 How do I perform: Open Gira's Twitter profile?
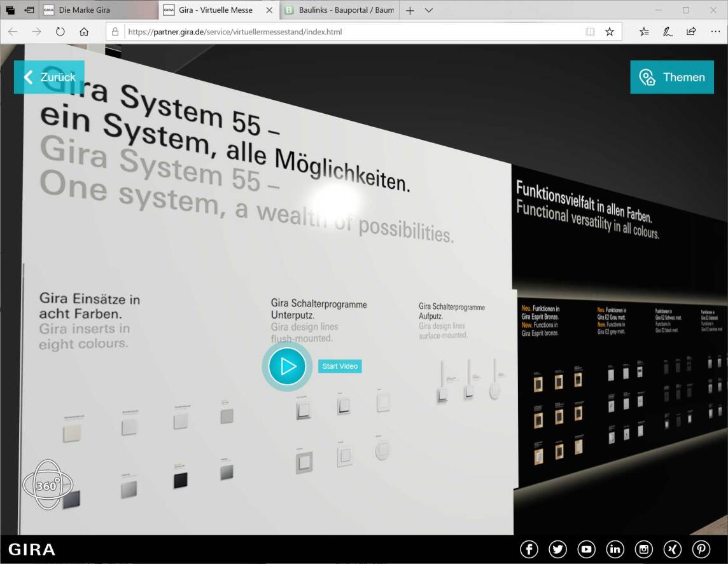[557, 549]
